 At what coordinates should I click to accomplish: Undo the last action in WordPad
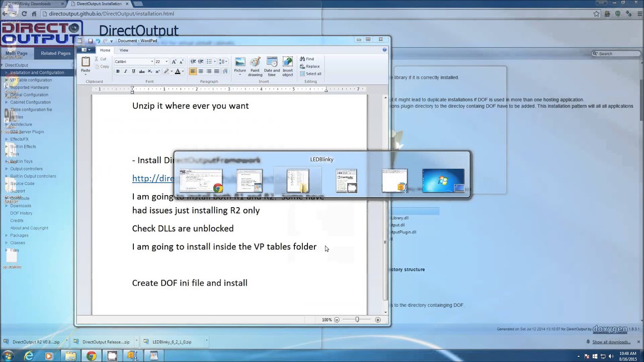(x=98, y=41)
